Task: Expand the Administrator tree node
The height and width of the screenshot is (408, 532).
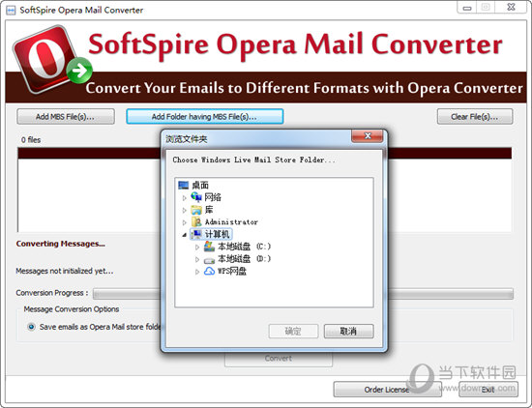Action: [184, 222]
